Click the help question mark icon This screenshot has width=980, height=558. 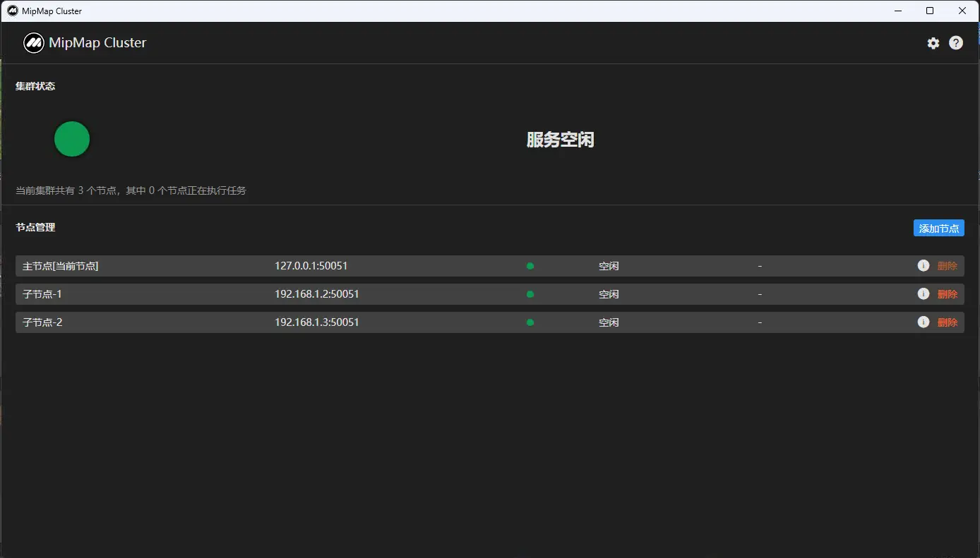pos(955,43)
